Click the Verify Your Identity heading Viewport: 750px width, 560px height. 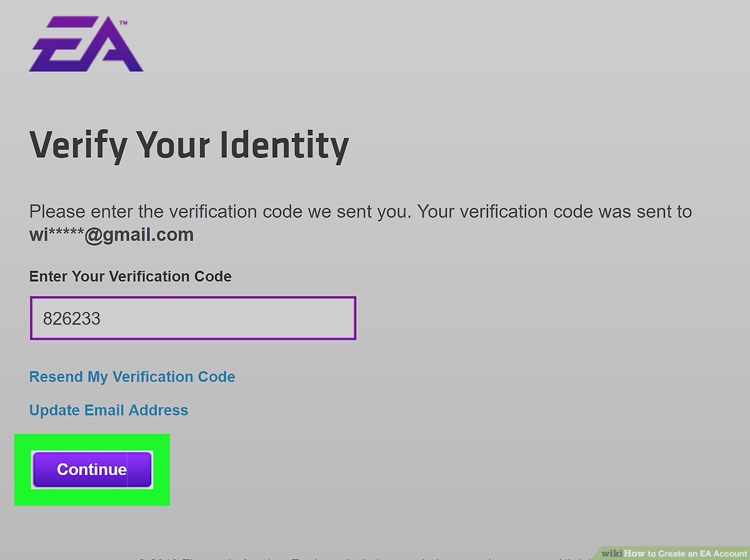tap(189, 146)
